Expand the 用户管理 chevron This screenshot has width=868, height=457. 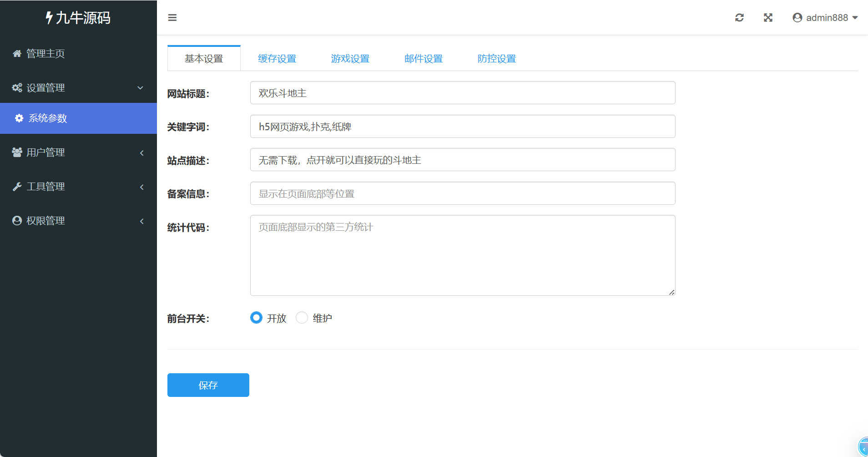(142, 153)
